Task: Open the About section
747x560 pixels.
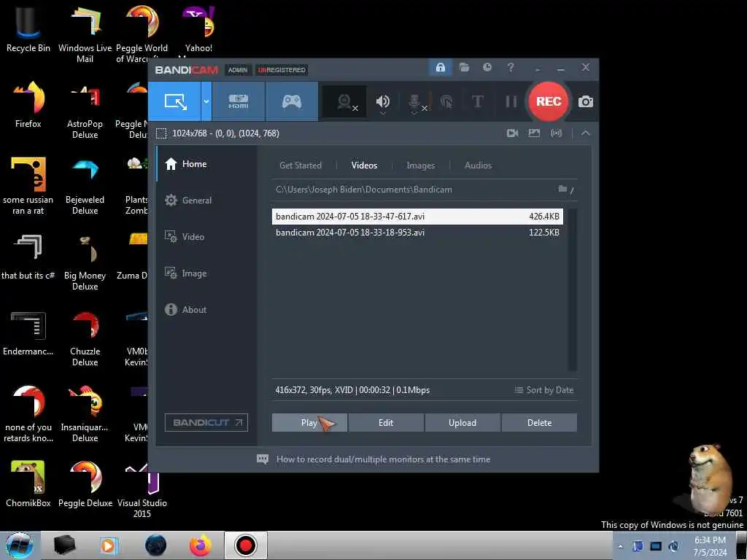Action: 206,309
